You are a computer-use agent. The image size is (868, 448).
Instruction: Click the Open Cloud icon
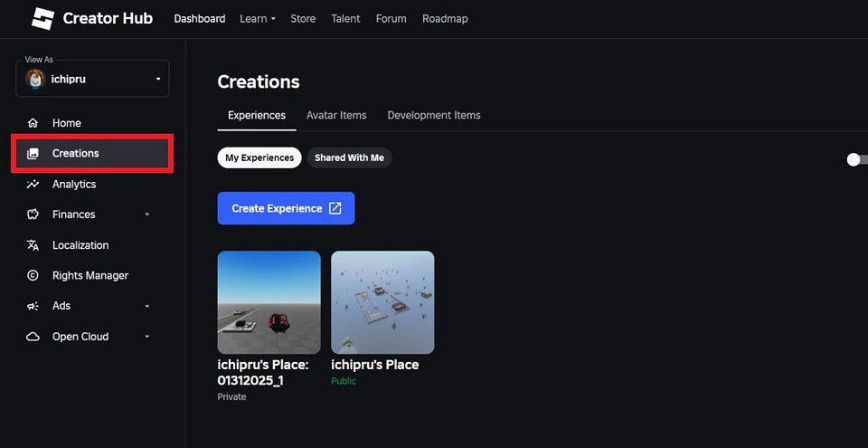click(33, 337)
